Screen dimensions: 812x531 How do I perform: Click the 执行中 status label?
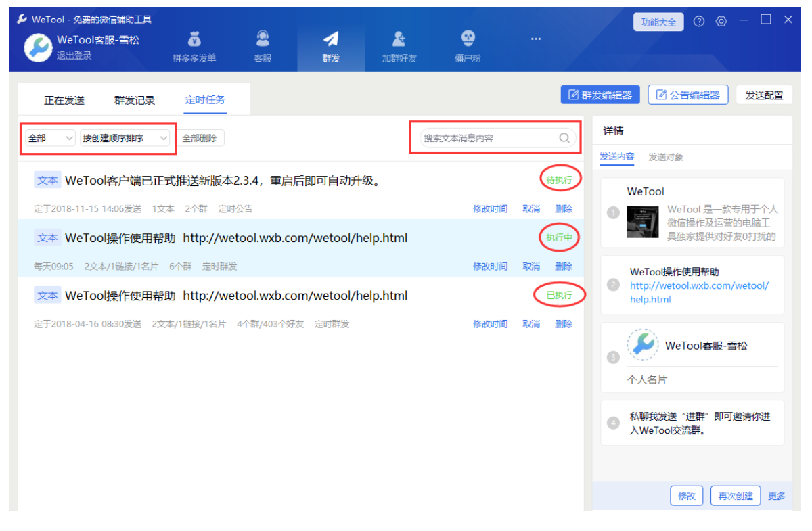[560, 237]
